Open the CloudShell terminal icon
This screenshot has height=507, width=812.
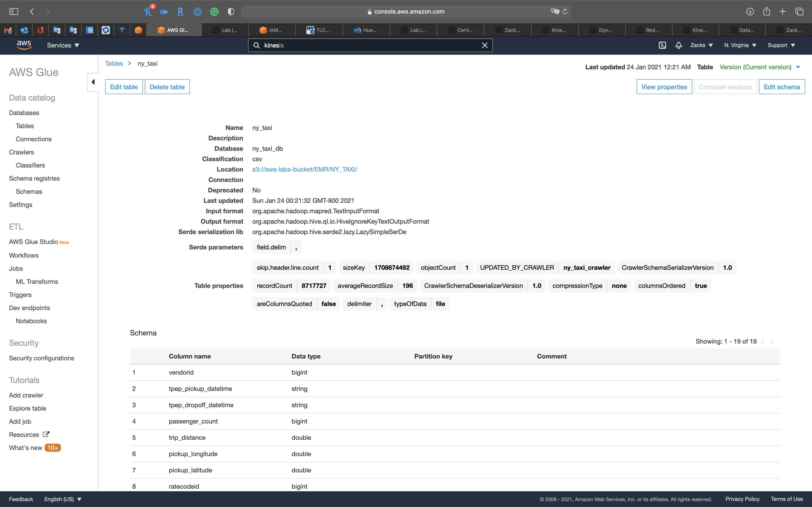(x=662, y=45)
